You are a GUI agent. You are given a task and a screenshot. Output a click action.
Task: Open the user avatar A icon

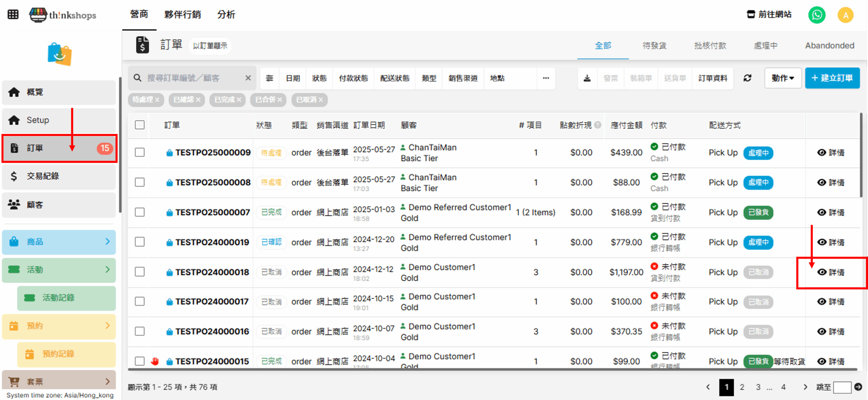pos(845,15)
